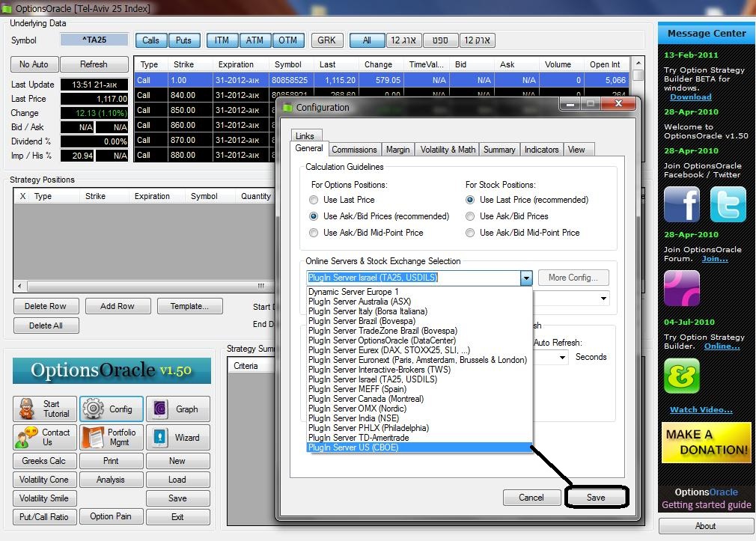Viewport: 756px width, 541px height.
Task: Open the Graph icon button
Action: (x=177, y=409)
